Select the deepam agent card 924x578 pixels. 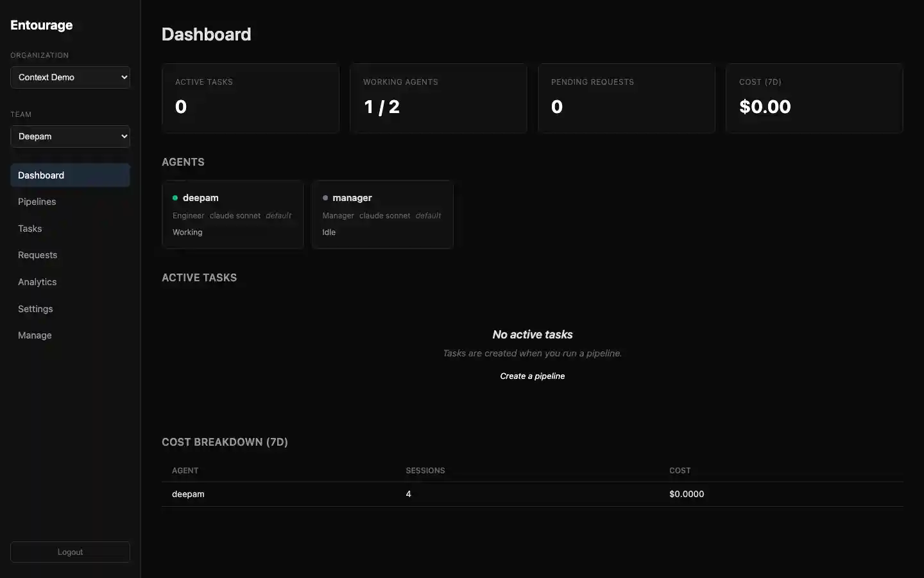[x=232, y=215]
